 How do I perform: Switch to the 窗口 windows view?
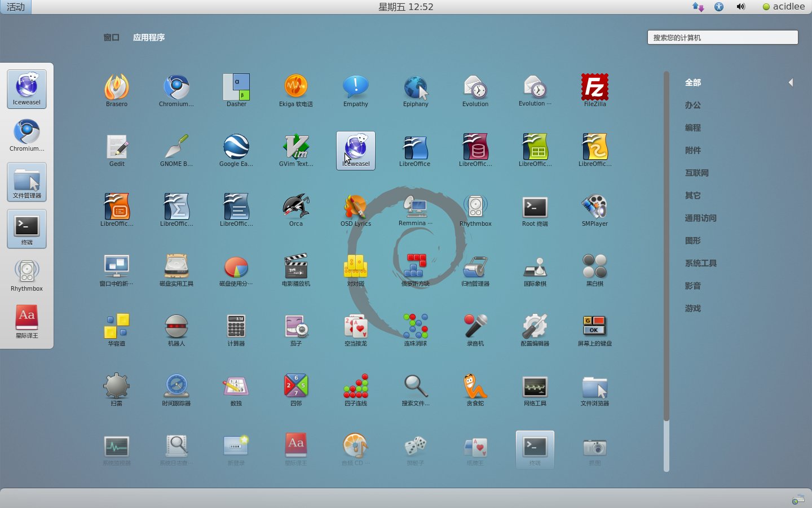112,37
